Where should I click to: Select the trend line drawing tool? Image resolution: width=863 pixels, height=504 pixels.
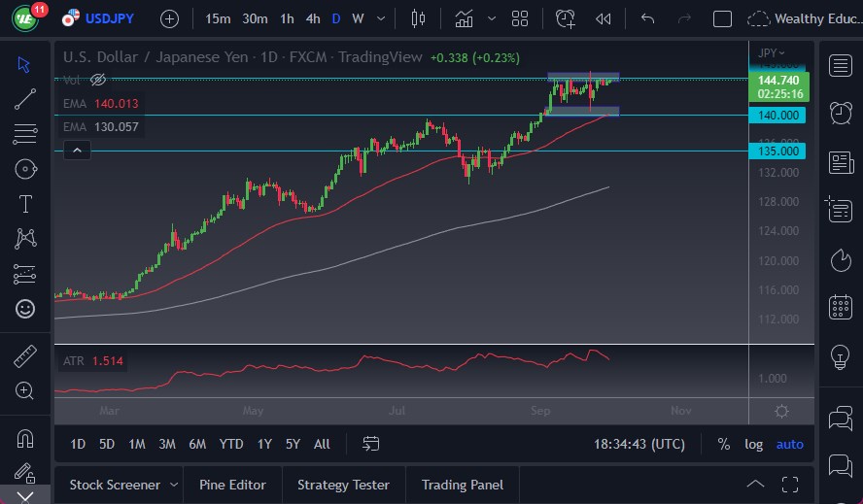point(25,99)
